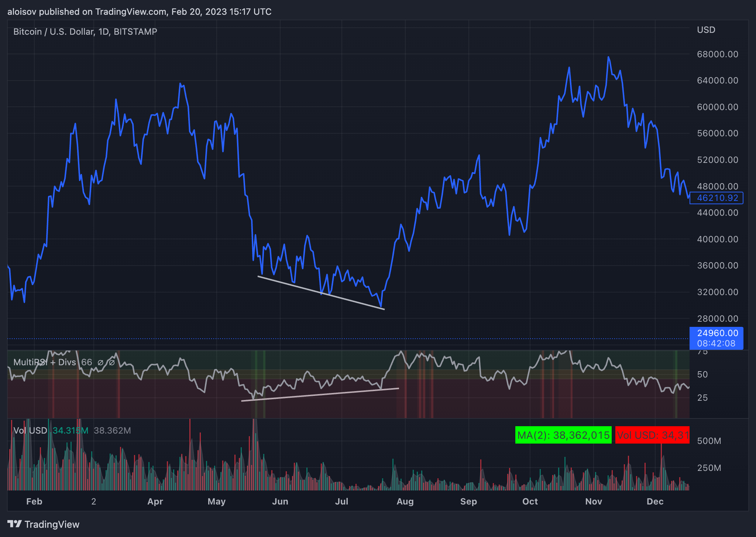756x537 pixels.
Task: Click the Oct label on time axis
Action: (x=530, y=502)
